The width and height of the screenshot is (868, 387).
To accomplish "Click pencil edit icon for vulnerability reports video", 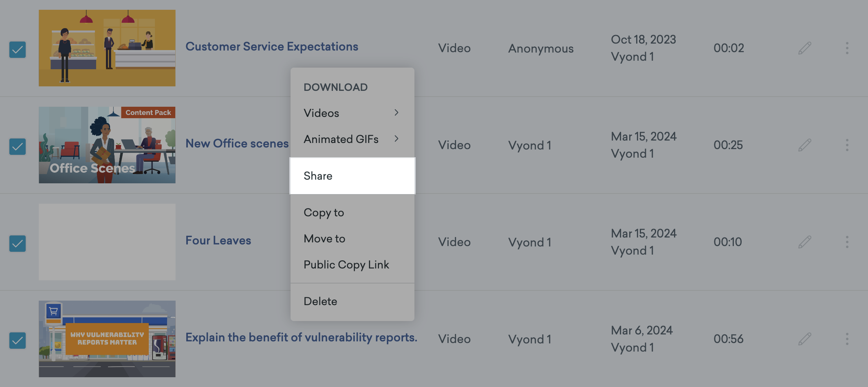I will pos(804,339).
